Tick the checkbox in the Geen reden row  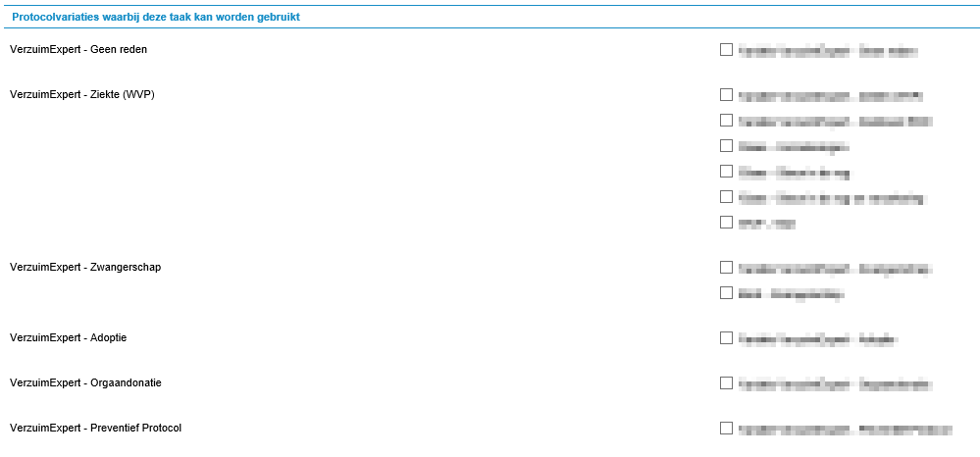point(726,50)
